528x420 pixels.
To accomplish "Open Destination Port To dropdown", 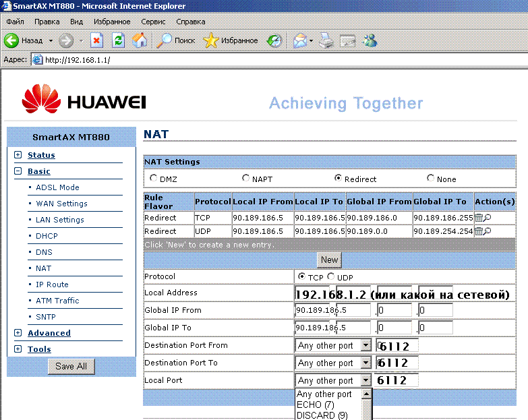I will [365, 363].
